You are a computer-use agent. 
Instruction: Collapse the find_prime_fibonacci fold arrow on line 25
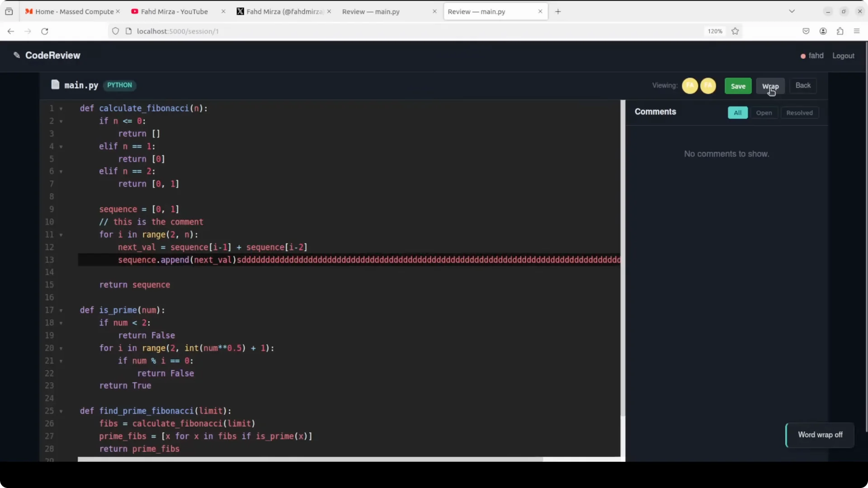pos(61,411)
